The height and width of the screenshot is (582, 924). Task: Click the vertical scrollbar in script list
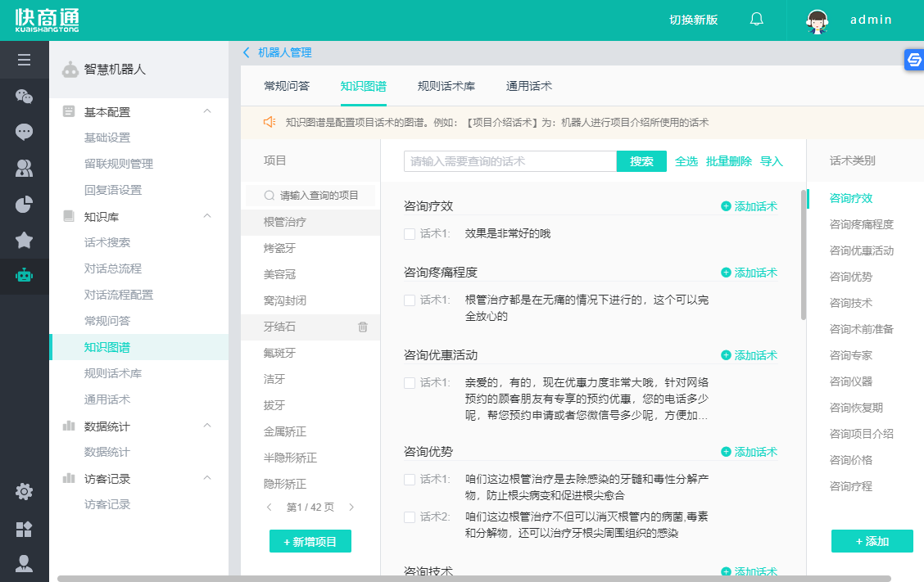click(804, 254)
